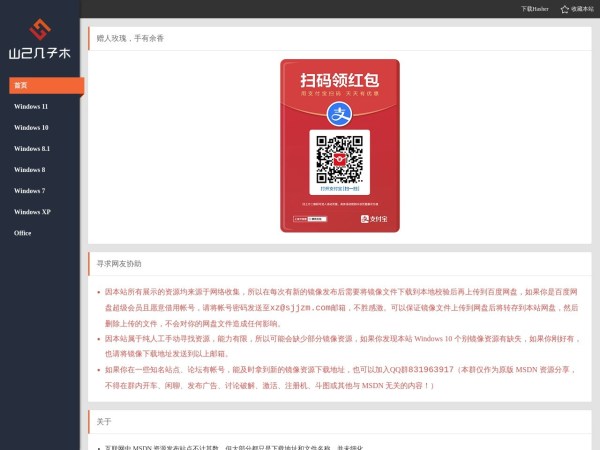
Task: Select Windows 11 in the sidebar
Action: [31, 106]
